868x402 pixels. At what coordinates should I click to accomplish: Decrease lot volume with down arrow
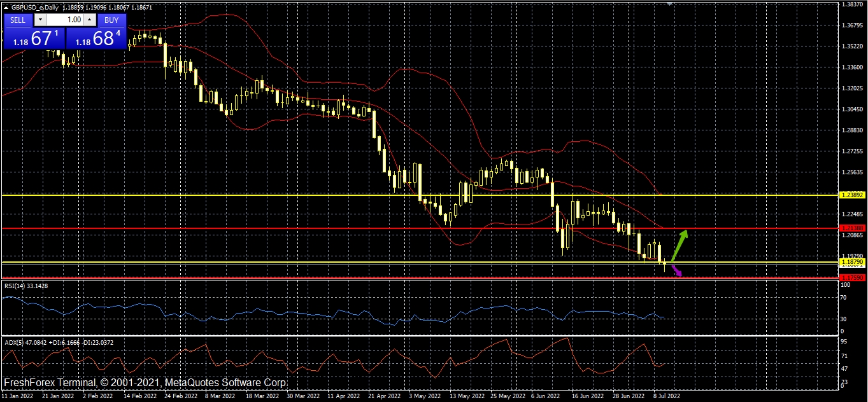tap(41, 20)
